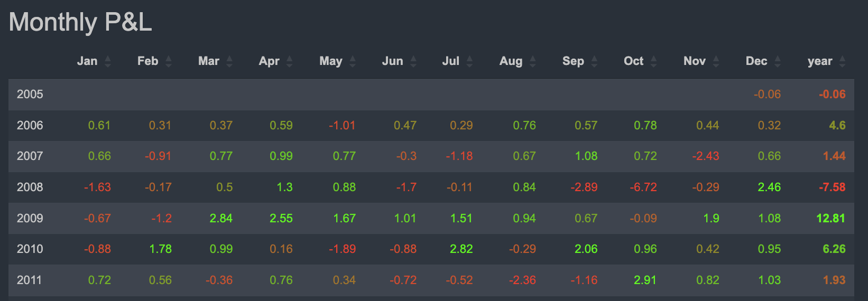Hit the sort icon next to Oct

(x=654, y=62)
